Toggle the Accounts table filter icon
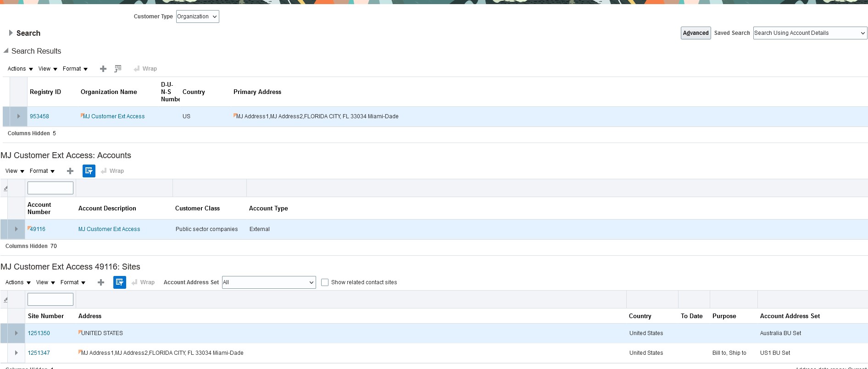 tap(89, 171)
